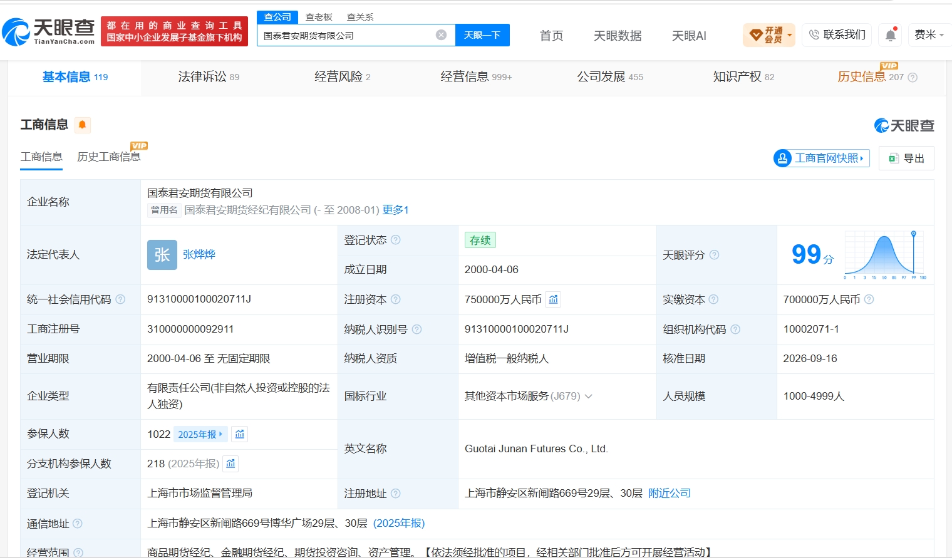Image resolution: width=952 pixels, height=560 pixels.
Task: Click the 天眼一下 search button
Action: pos(482,35)
